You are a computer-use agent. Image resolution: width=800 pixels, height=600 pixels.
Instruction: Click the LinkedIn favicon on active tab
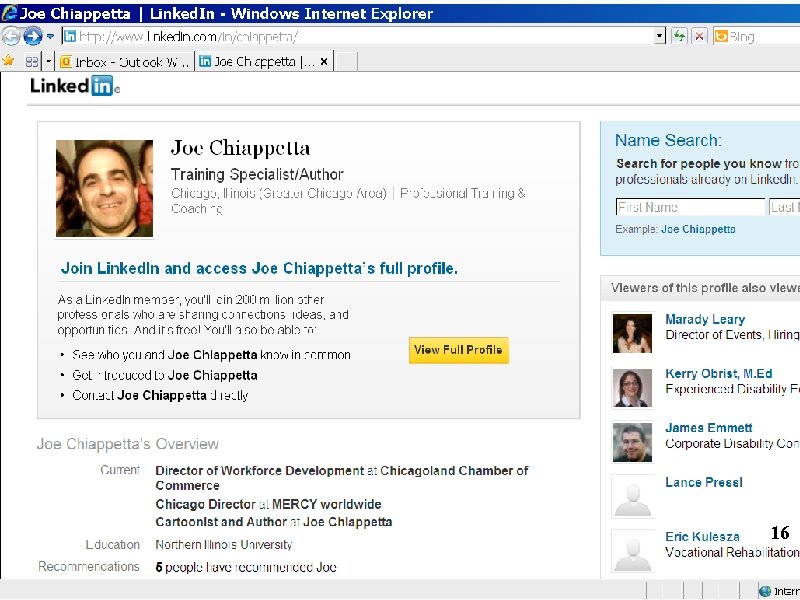pos(205,61)
